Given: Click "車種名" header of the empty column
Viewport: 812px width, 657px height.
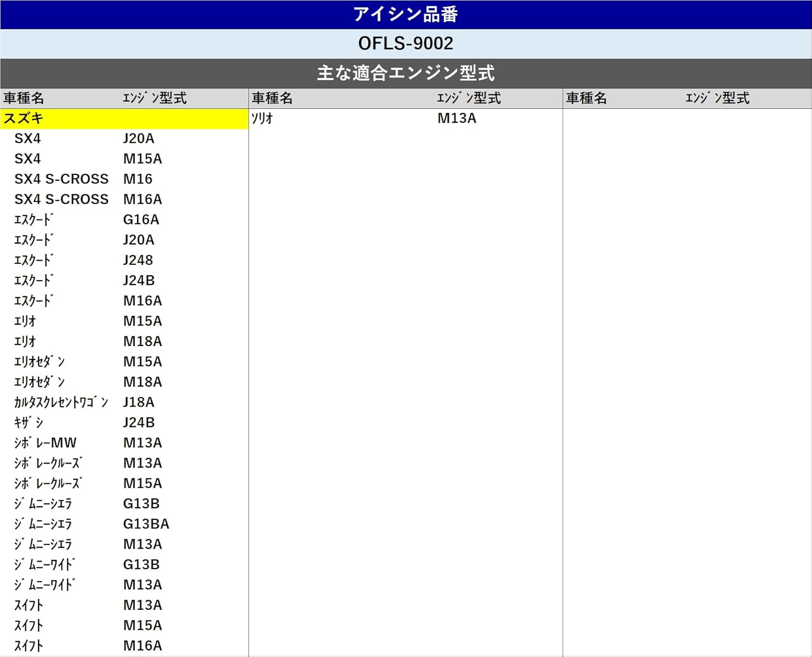Looking at the screenshot, I should pyautogui.click(x=587, y=98).
